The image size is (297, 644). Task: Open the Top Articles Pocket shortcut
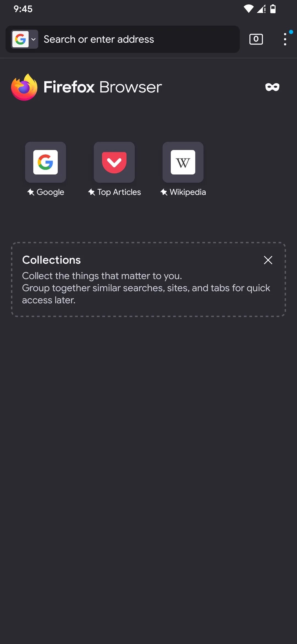(x=114, y=162)
